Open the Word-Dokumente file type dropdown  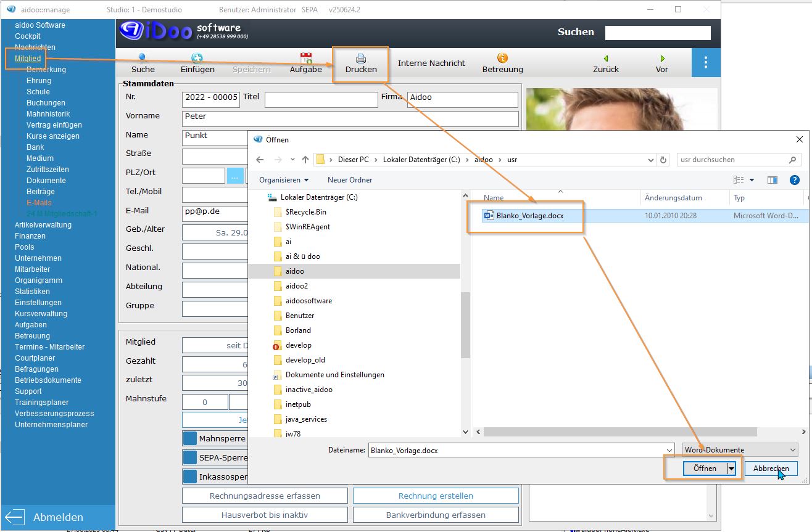740,450
